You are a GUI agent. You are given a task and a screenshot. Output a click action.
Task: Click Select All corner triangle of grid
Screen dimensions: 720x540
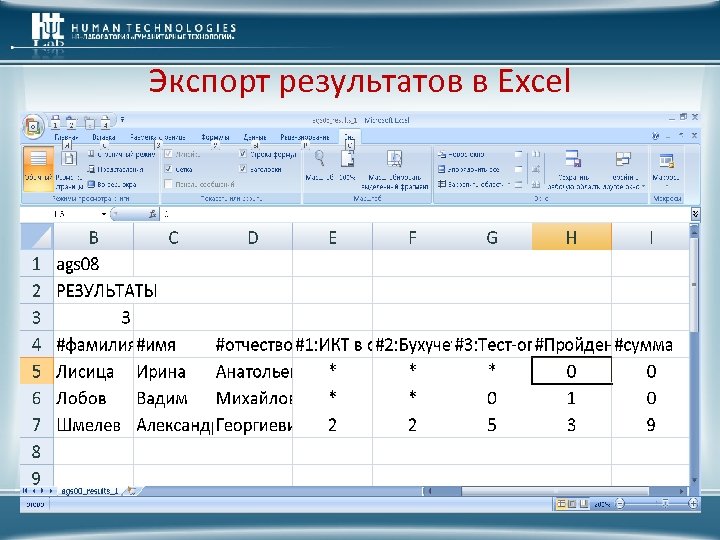pyautogui.click(x=37, y=237)
